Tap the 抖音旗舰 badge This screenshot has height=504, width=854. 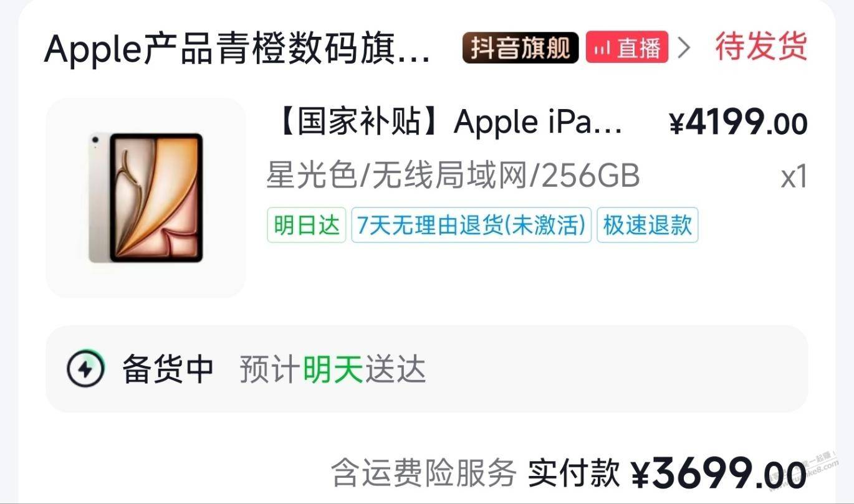(521, 47)
